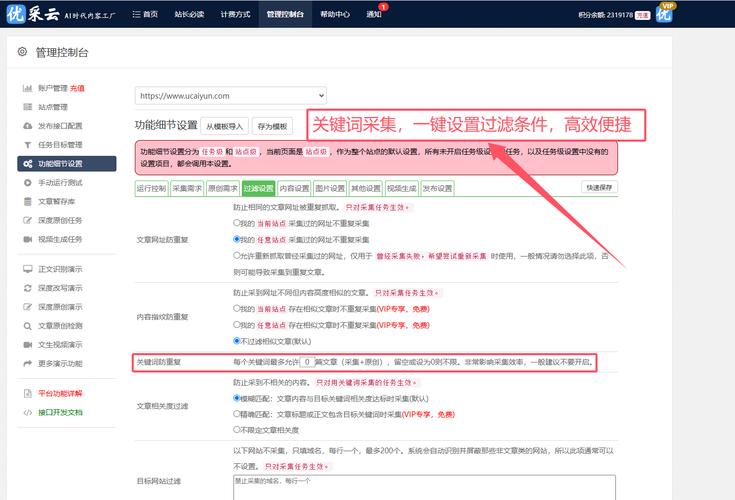Click the 账户管理 chart icon in sidebar
The height and width of the screenshot is (500, 735).
pos(28,88)
